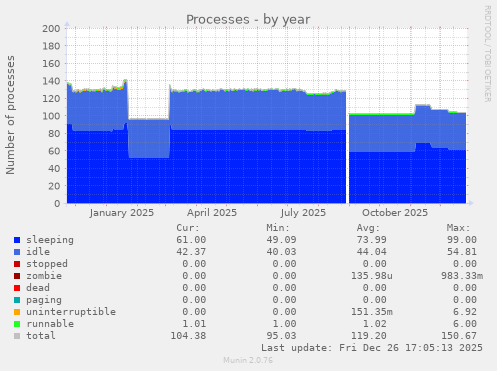
Task: Click the dead legend color swatch
Action: coord(17,288)
